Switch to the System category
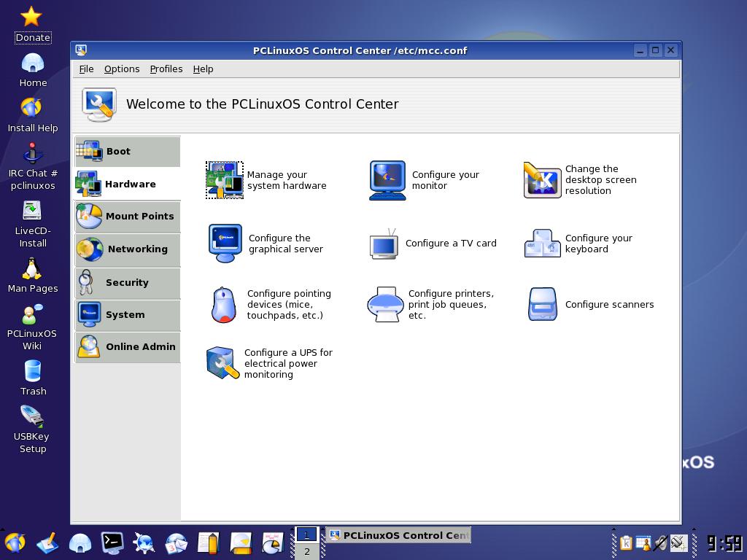747x560 pixels. [x=128, y=315]
